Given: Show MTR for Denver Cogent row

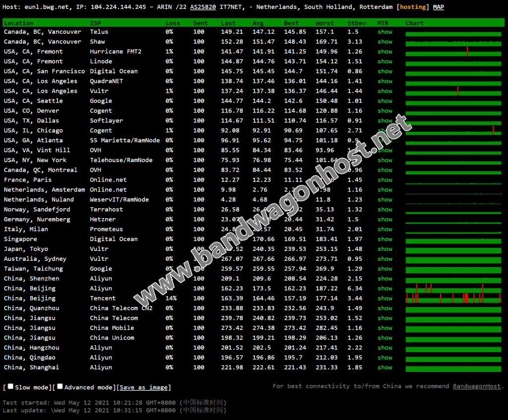Looking at the screenshot, I should pyautogui.click(x=385, y=111).
